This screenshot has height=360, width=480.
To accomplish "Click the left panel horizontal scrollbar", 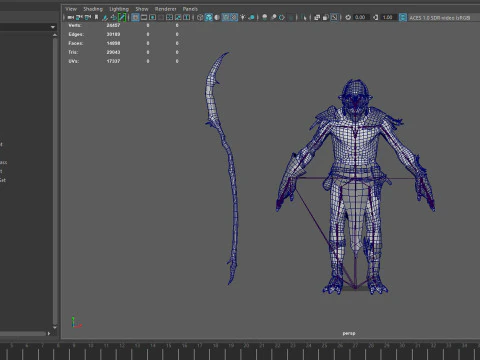I will tap(23, 333).
